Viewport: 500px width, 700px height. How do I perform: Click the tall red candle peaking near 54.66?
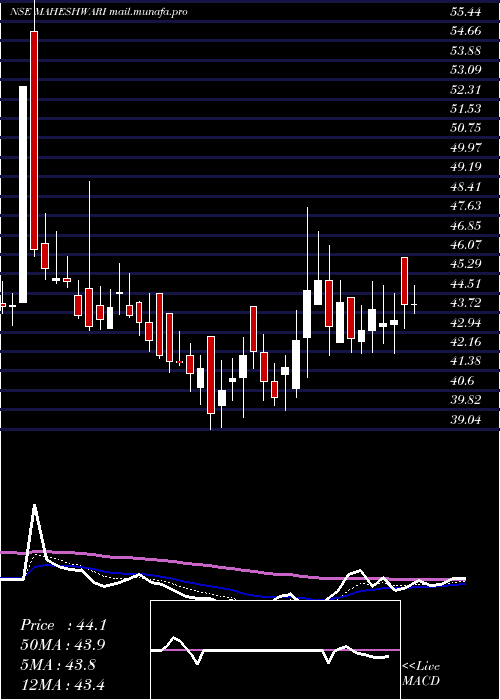[34, 141]
